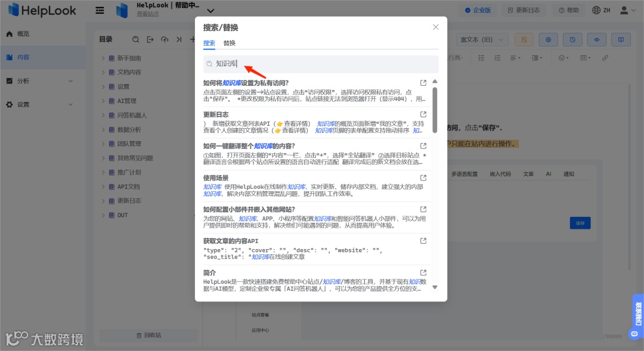Screen dimensions: 644x351
Task: Insert a hyperlink with the link icon
Action: (x=605, y=58)
